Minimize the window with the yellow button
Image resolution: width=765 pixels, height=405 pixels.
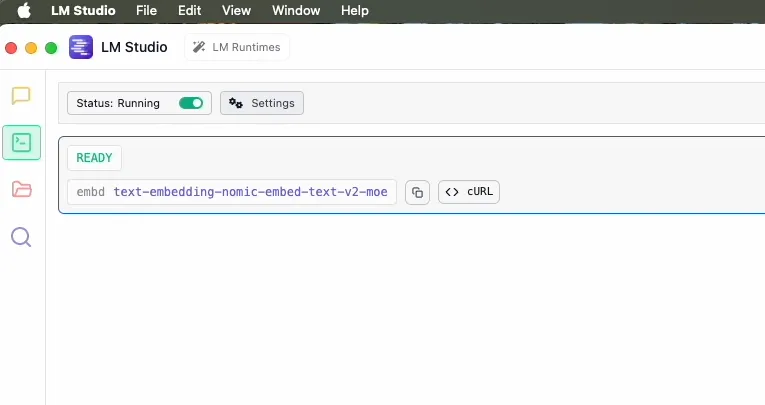pyautogui.click(x=31, y=47)
